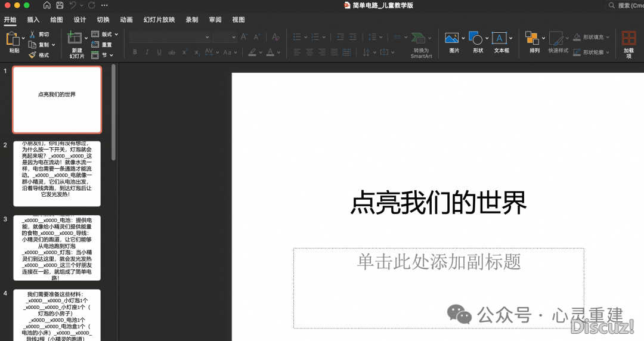Click increase indent icon
644x341 pixels.
pyautogui.click(x=353, y=37)
